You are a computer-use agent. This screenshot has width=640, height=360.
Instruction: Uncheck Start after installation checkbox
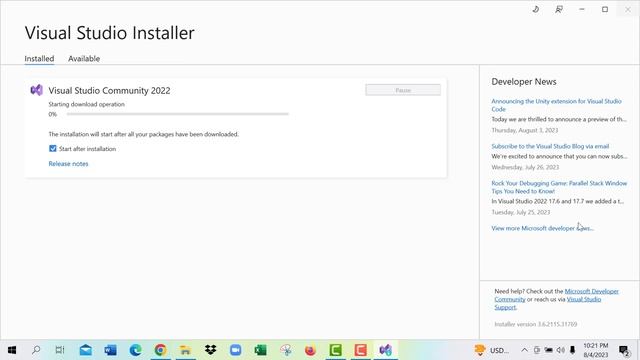point(53,149)
